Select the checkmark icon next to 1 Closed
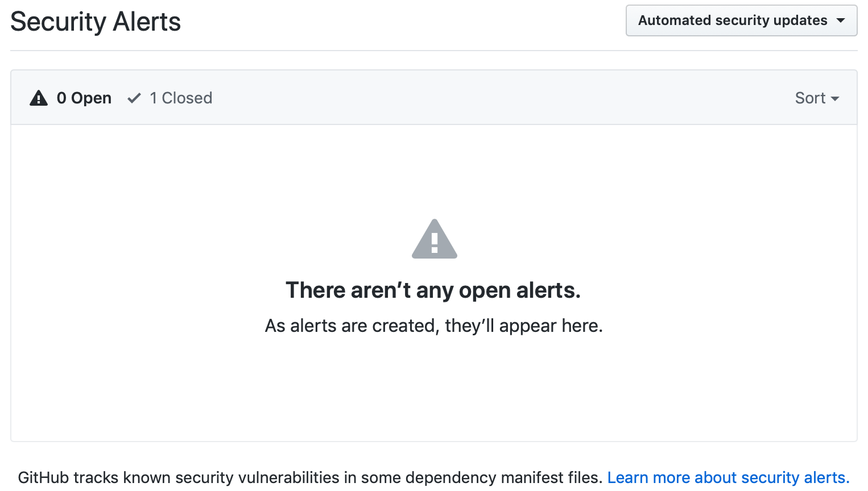 click(x=134, y=97)
